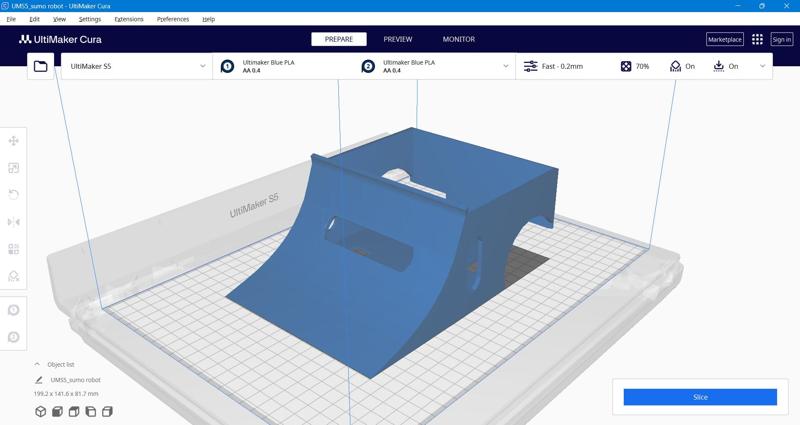Switch to right side view icon

pos(107,411)
